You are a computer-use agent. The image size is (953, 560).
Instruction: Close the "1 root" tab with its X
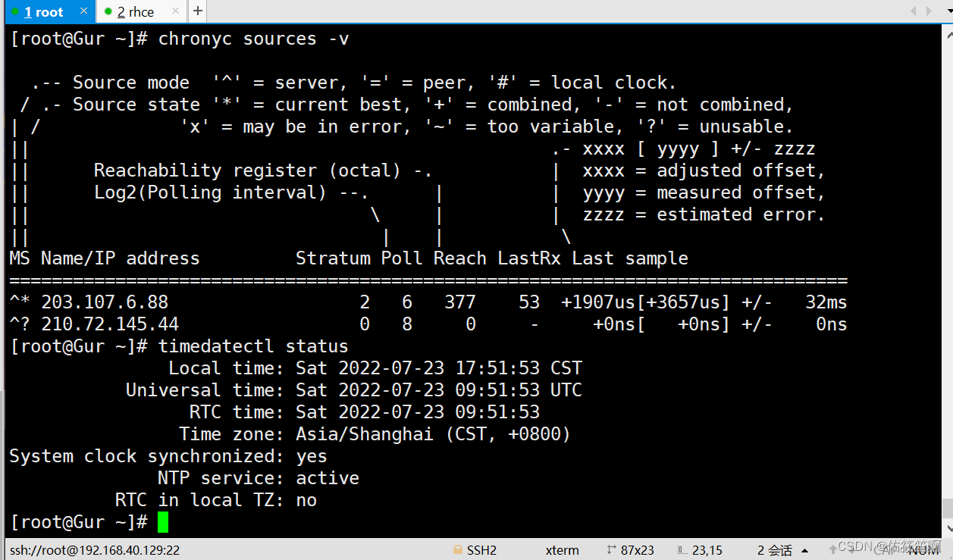pyautogui.click(x=84, y=11)
